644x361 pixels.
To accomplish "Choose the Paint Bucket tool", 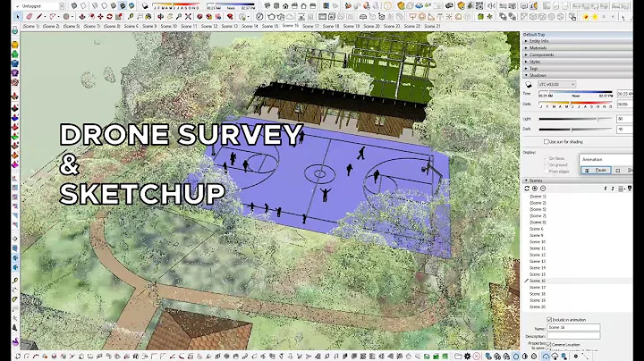I will 148,17.
